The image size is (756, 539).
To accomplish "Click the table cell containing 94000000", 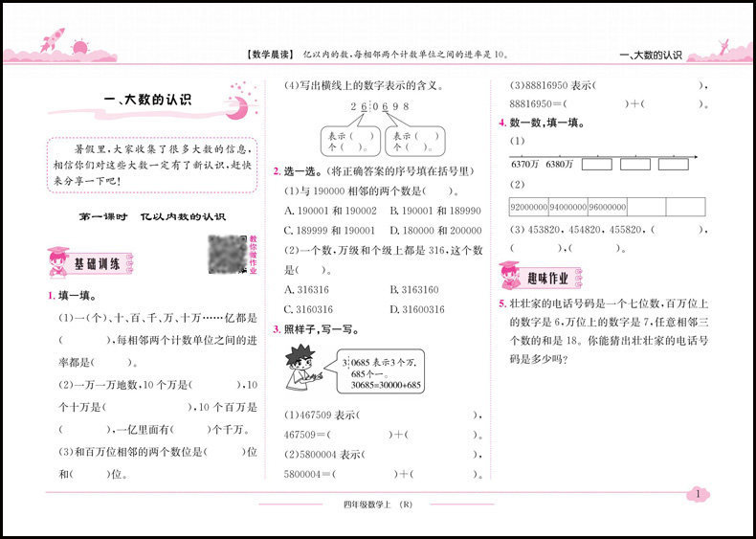I will [x=568, y=207].
